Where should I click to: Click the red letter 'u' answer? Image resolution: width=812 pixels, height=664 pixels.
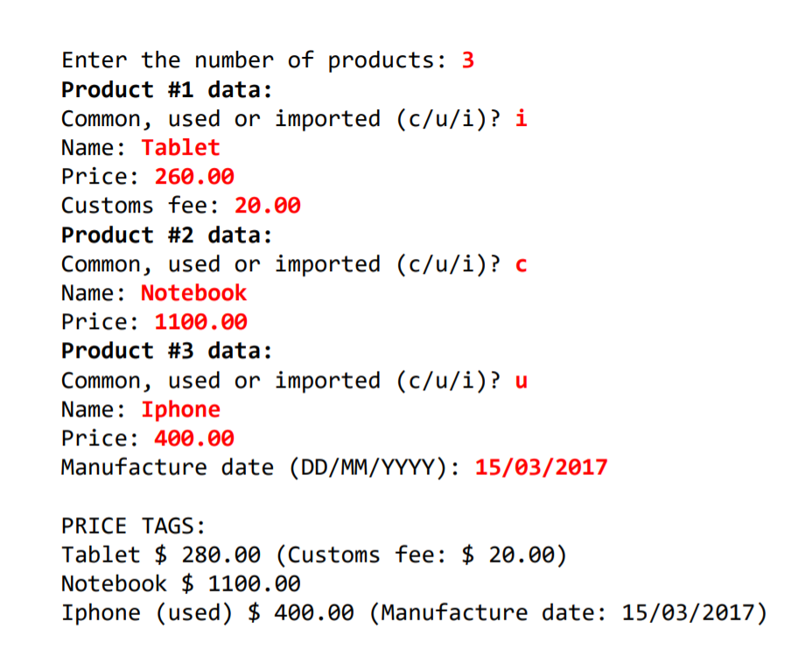point(521,381)
